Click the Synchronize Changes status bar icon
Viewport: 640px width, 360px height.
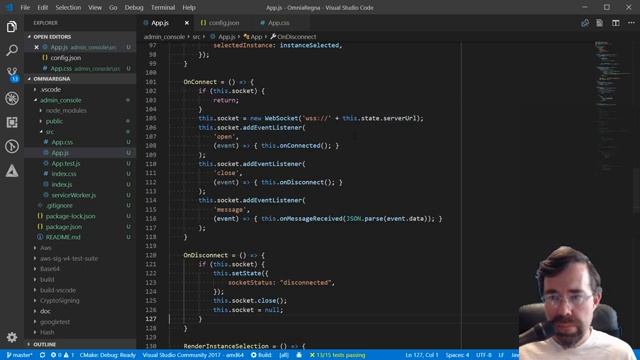pos(42,355)
